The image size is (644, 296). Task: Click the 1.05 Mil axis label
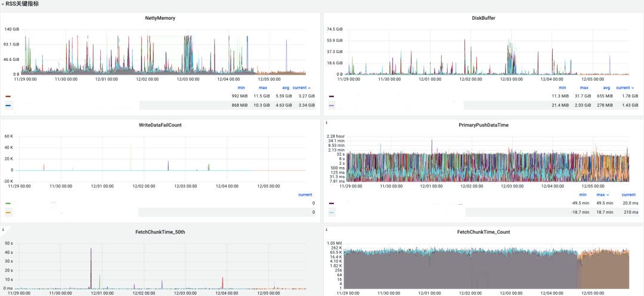click(x=335, y=243)
